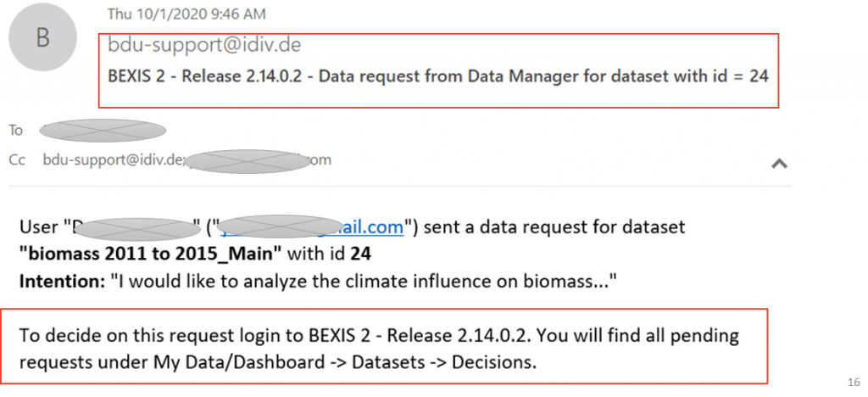868x397 pixels.
Task: Click the To field label
Action: (15, 130)
